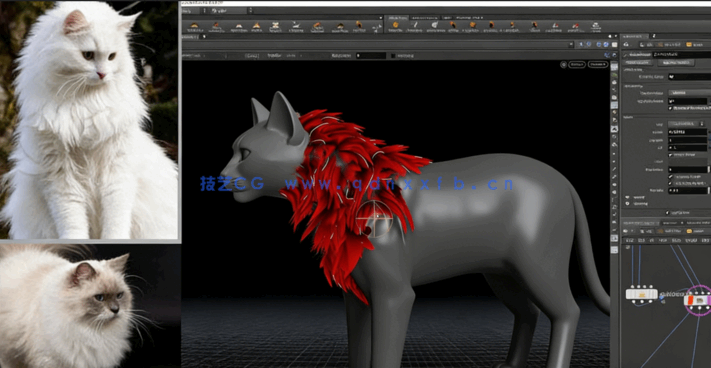Image resolution: width=711 pixels, height=368 pixels.
Task: Click the numeric field in the viewport tool options bar
Action: 370,55
